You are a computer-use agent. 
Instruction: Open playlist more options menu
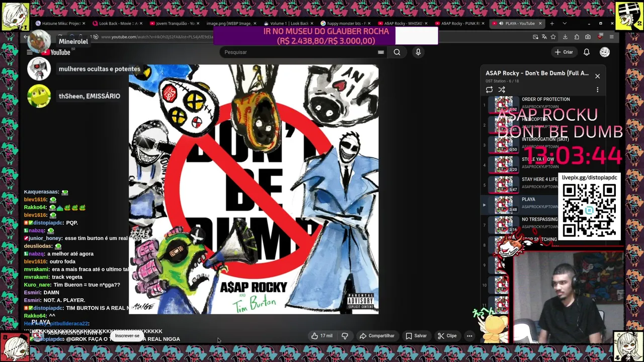[597, 89]
